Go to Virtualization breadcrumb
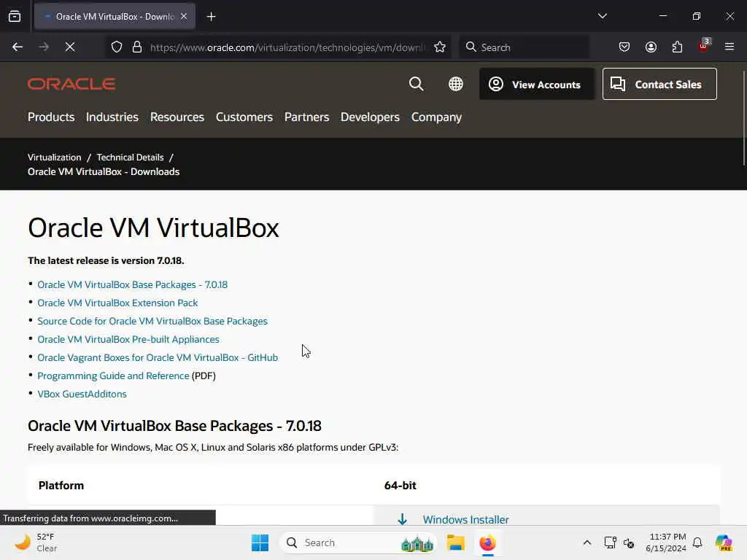The height and width of the screenshot is (560, 747). coord(54,157)
